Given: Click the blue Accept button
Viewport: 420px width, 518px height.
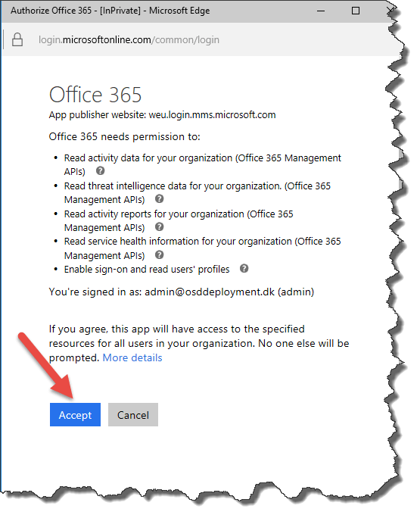Looking at the screenshot, I should point(75,414).
